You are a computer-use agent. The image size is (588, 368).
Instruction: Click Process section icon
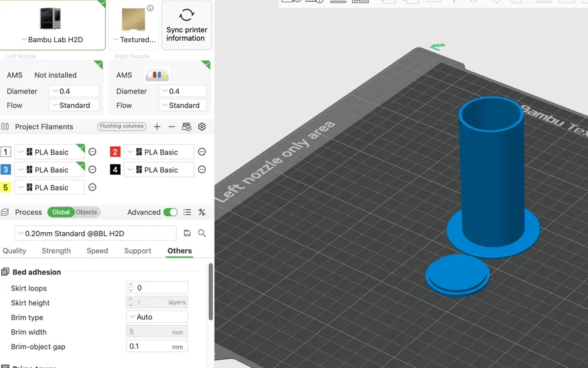pos(5,212)
